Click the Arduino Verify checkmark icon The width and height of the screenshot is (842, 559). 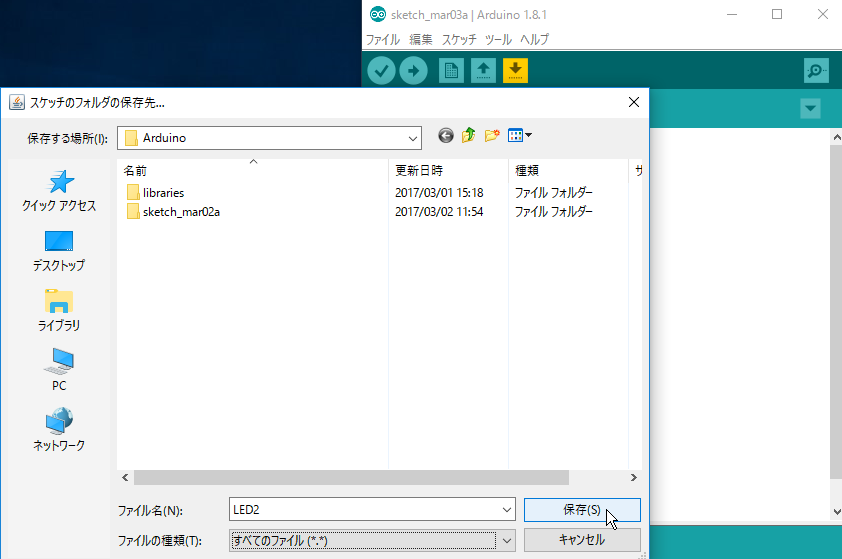[x=381, y=71]
